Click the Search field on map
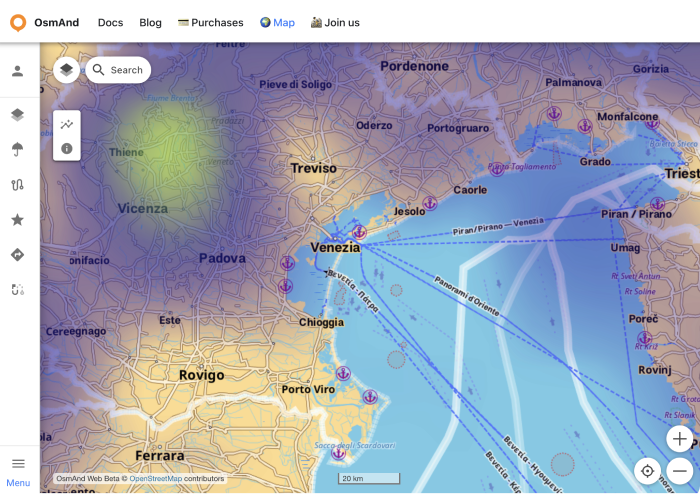 point(118,70)
